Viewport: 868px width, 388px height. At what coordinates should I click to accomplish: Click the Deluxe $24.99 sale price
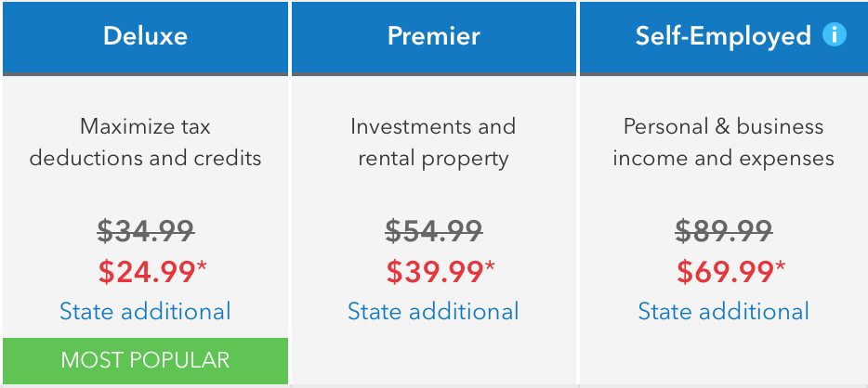[x=147, y=271]
